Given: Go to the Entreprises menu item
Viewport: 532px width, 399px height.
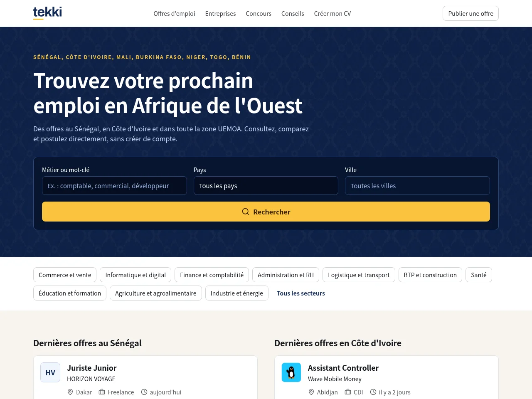Looking at the screenshot, I should point(220,13).
